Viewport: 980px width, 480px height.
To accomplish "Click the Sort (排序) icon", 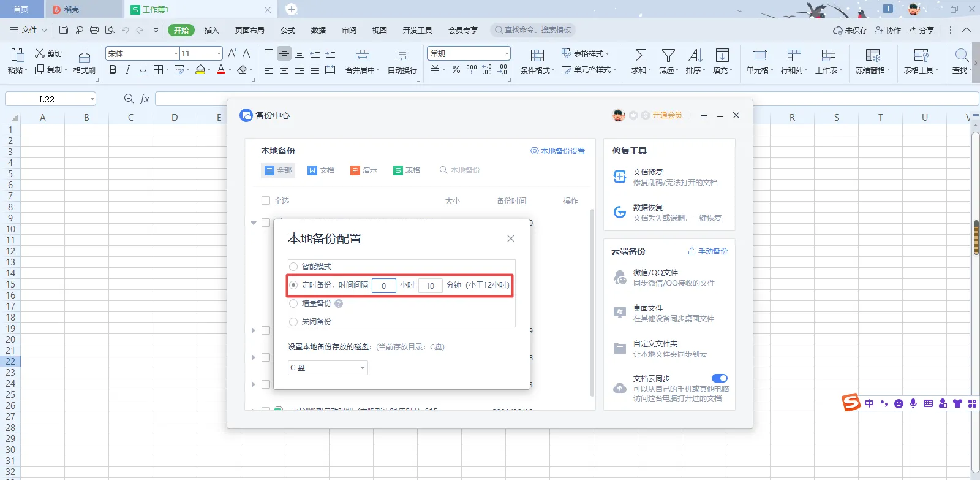I will [695, 55].
